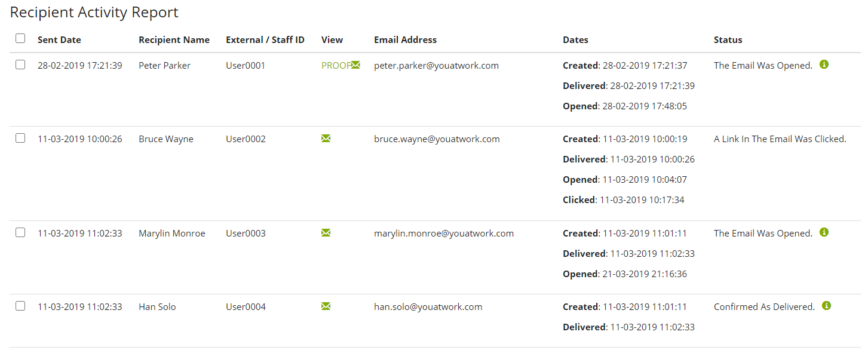868x353 pixels.
Task: Sort by Sent Date column header
Action: (59, 40)
